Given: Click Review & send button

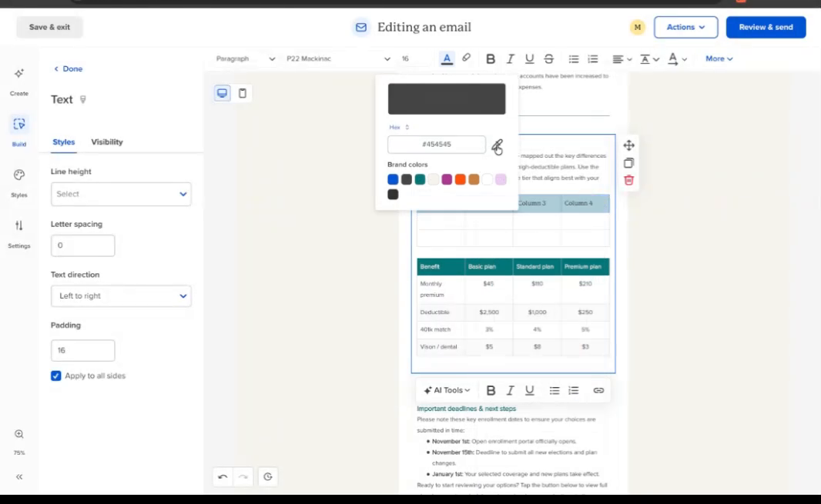Looking at the screenshot, I should 766,27.
